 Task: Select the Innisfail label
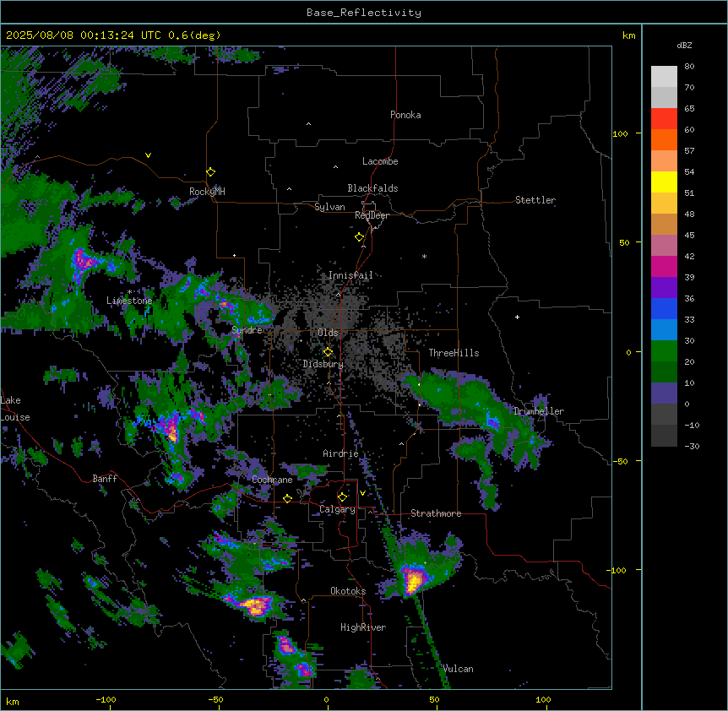point(350,275)
